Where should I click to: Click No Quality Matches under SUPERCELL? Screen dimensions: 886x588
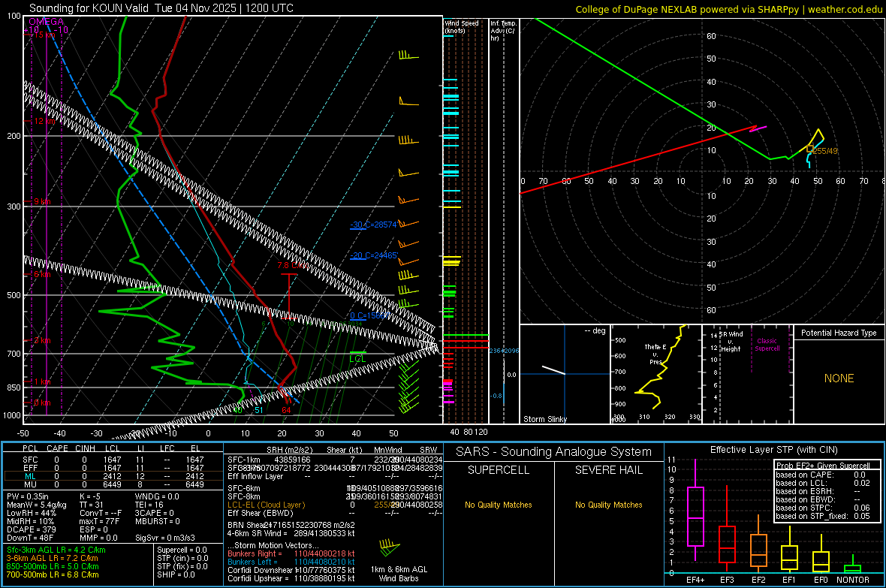(x=499, y=505)
